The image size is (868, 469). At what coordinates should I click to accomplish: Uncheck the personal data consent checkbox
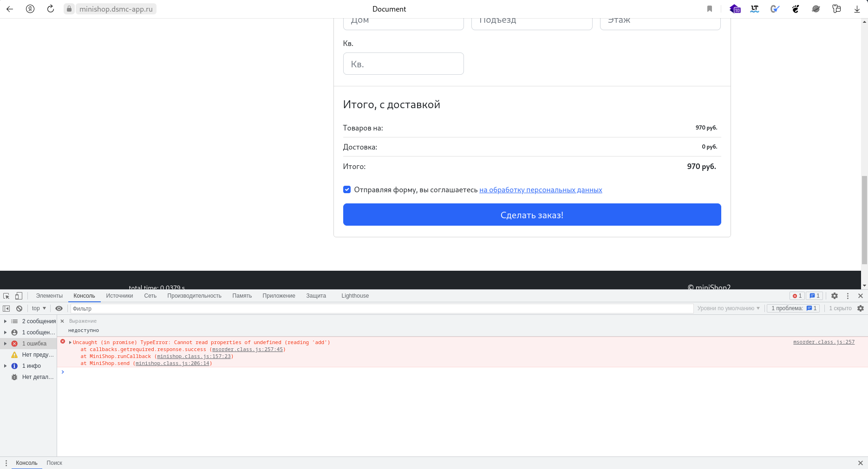point(347,189)
